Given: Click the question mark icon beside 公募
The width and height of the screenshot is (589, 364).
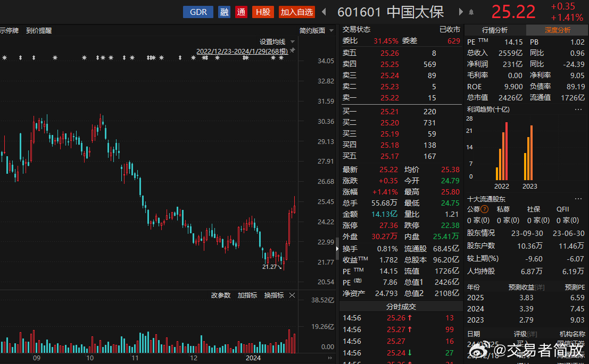Looking at the screenshot, I should [x=485, y=209].
